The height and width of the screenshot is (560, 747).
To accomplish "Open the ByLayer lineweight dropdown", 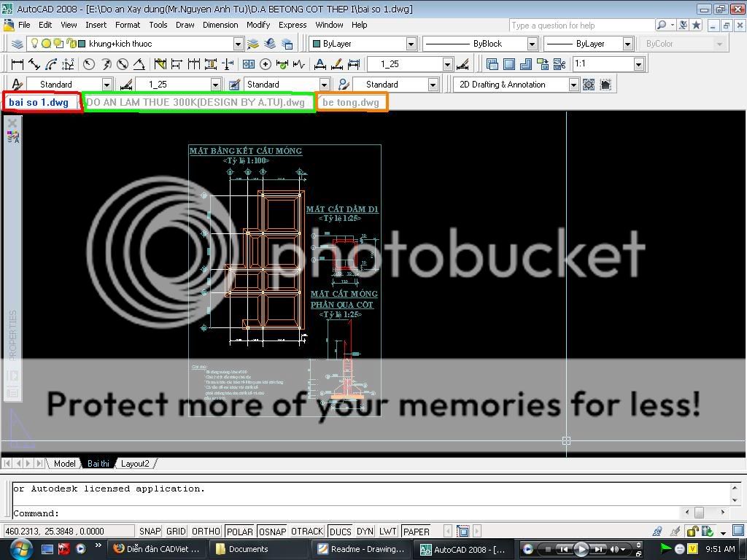I will click(x=628, y=44).
